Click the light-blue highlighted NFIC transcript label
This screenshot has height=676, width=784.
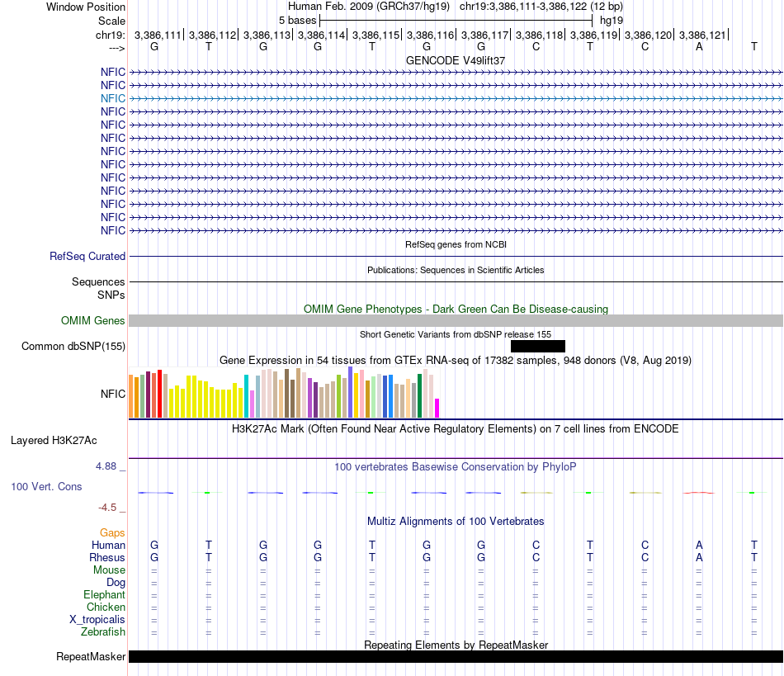112,98
